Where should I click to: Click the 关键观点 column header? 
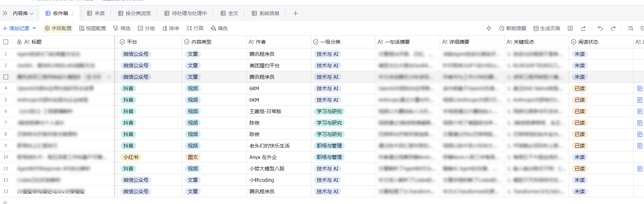(x=537, y=42)
